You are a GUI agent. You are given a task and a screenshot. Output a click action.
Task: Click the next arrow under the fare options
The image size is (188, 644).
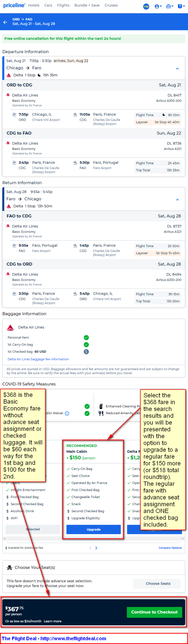(x=96, y=548)
